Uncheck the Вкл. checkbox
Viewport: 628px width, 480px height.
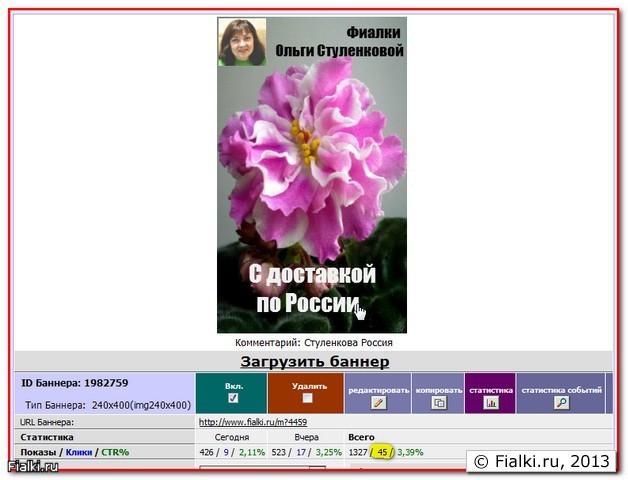point(233,397)
